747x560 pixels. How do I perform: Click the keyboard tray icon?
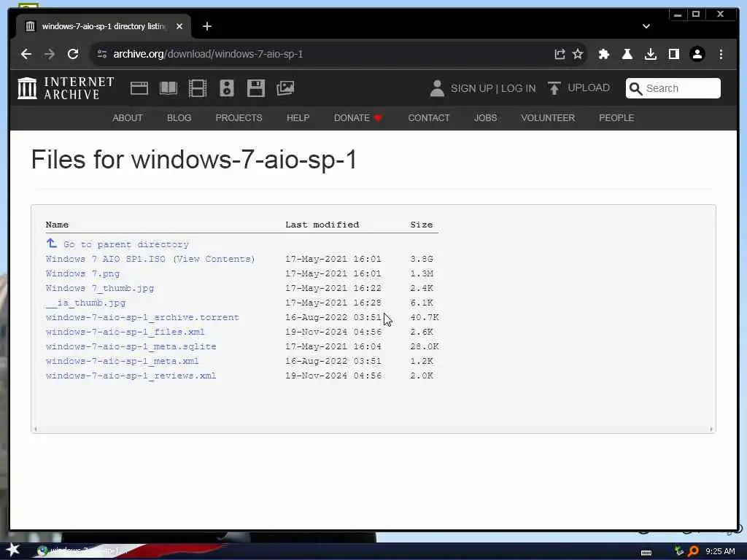coord(646,553)
